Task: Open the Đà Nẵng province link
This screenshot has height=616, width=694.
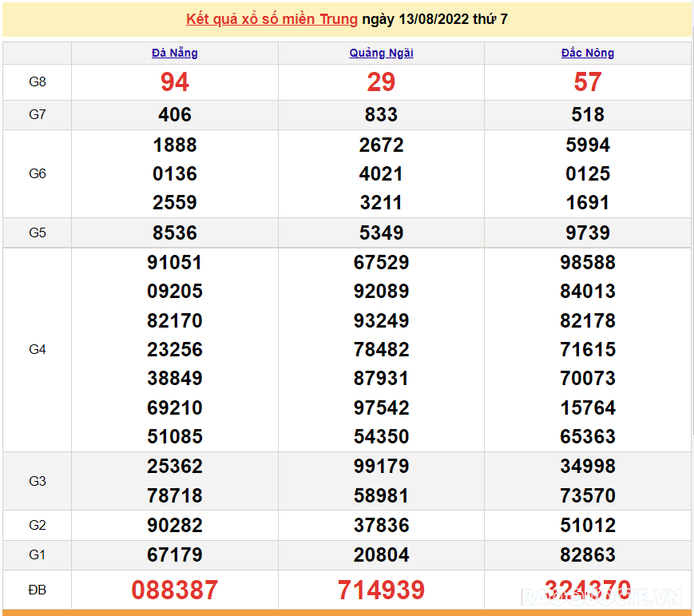Action: 174,53
